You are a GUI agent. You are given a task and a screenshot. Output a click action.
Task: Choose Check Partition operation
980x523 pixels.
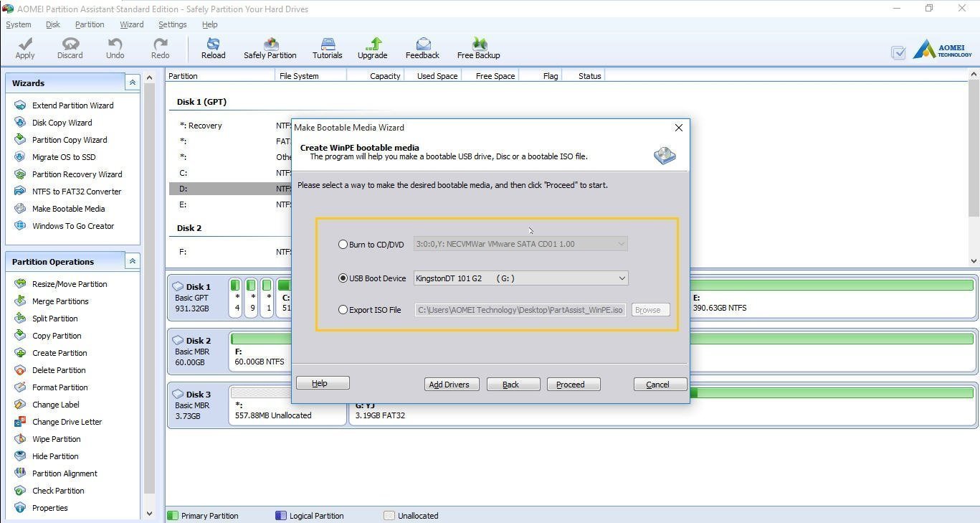click(x=58, y=491)
